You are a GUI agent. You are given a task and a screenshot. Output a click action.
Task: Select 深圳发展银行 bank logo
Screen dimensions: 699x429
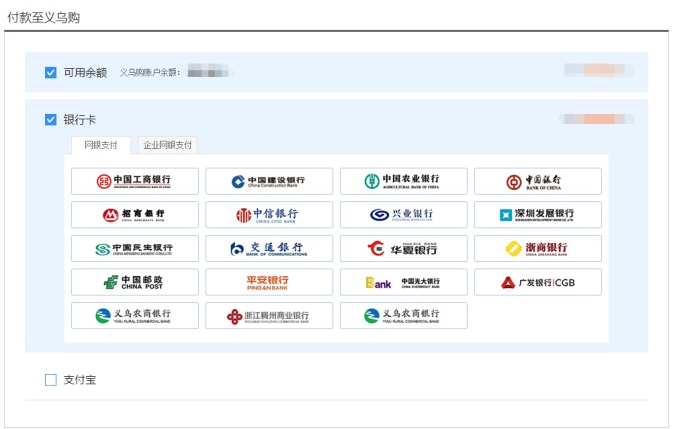pyautogui.click(x=537, y=215)
